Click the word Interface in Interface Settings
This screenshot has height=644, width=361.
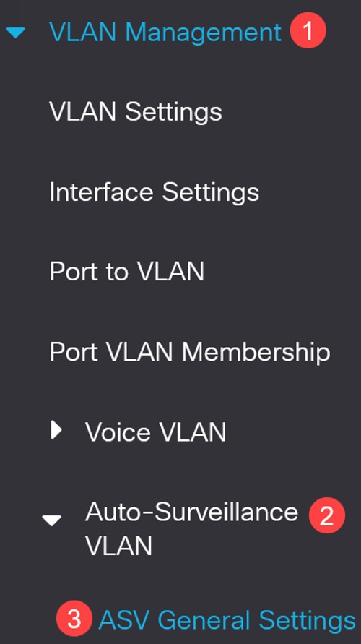click(x=102, y=192)
